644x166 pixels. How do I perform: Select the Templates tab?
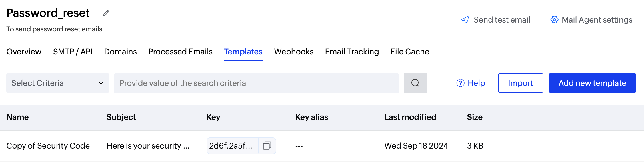(x=243, y=52)
